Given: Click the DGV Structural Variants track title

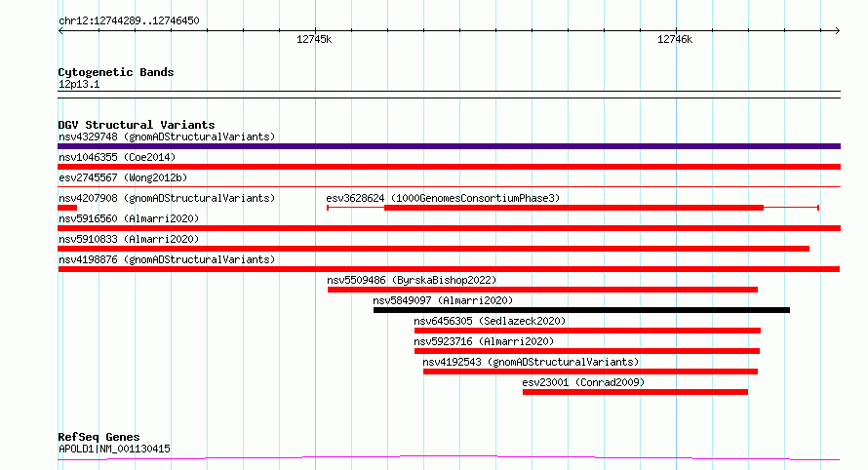Looking at the screenshot, I should coord(137,125).
